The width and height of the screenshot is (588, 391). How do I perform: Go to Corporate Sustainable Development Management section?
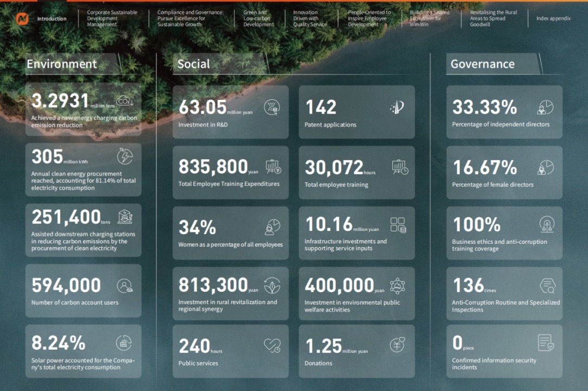coord(112,18)
